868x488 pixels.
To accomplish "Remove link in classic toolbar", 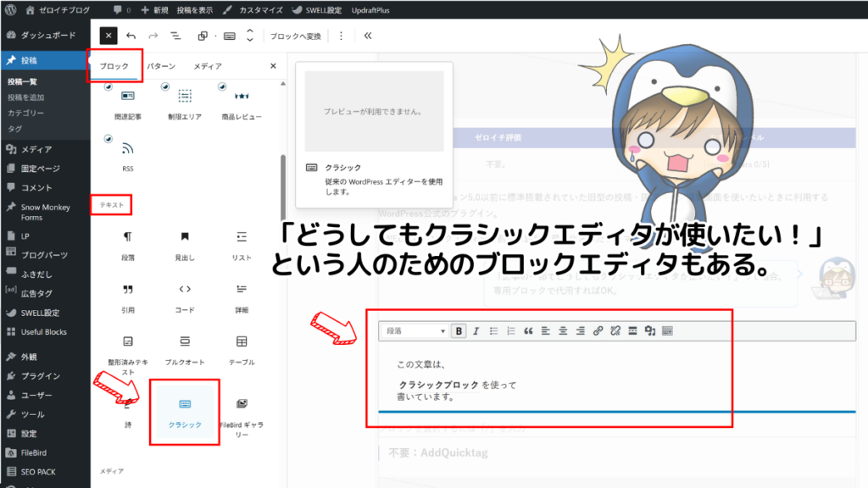I will [x=615, y=331].
